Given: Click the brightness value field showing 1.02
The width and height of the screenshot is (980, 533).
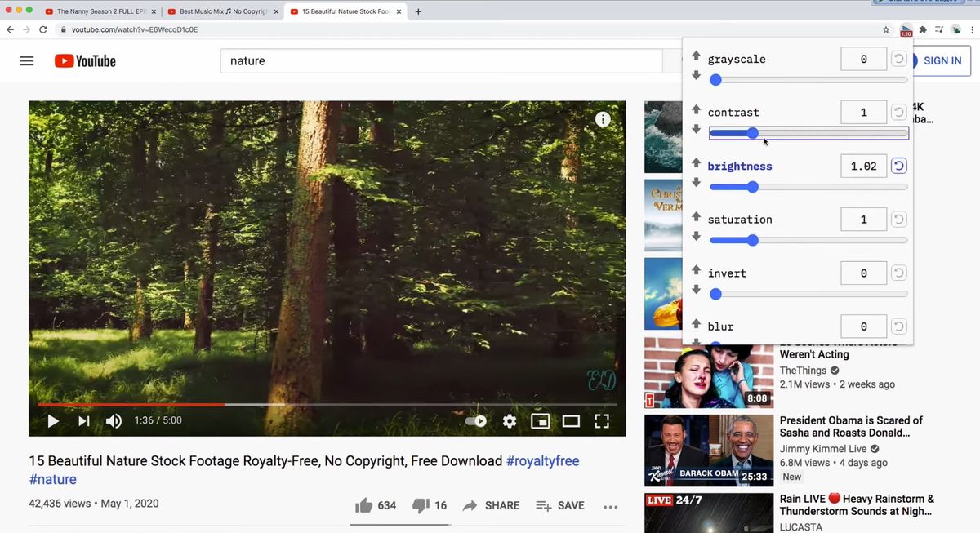Looking at the screenshot, I should pos(863,167).
